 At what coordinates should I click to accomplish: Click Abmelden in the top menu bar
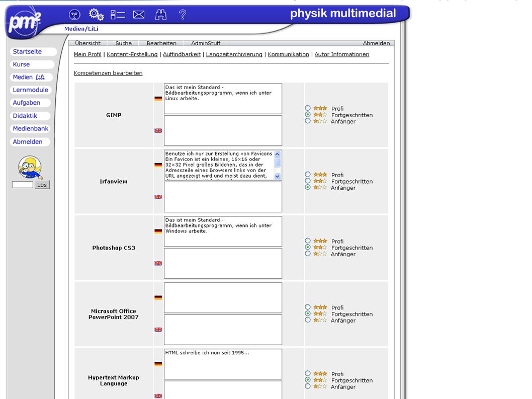tap(376, 43)
